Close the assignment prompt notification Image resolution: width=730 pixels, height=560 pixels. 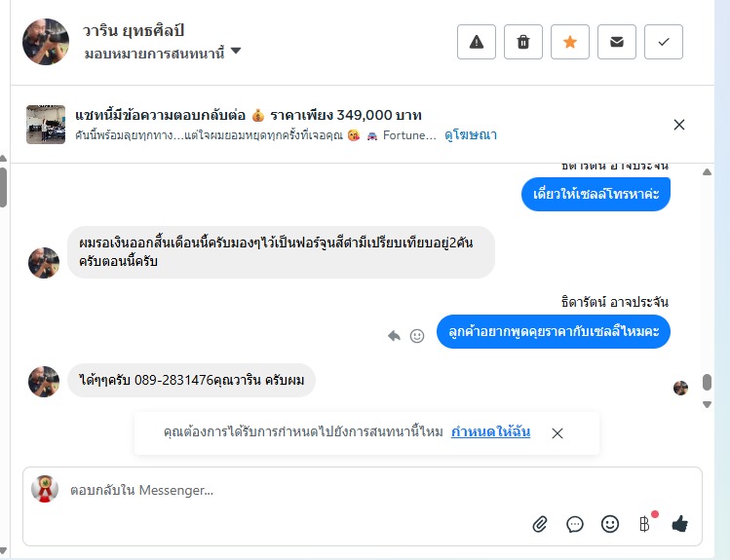(x=557, y=433)
